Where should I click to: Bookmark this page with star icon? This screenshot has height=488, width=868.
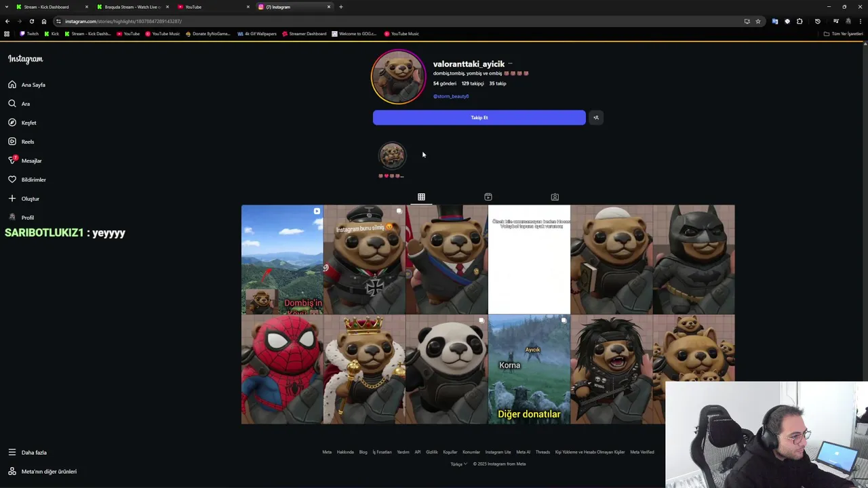click(x=758, y=21)
